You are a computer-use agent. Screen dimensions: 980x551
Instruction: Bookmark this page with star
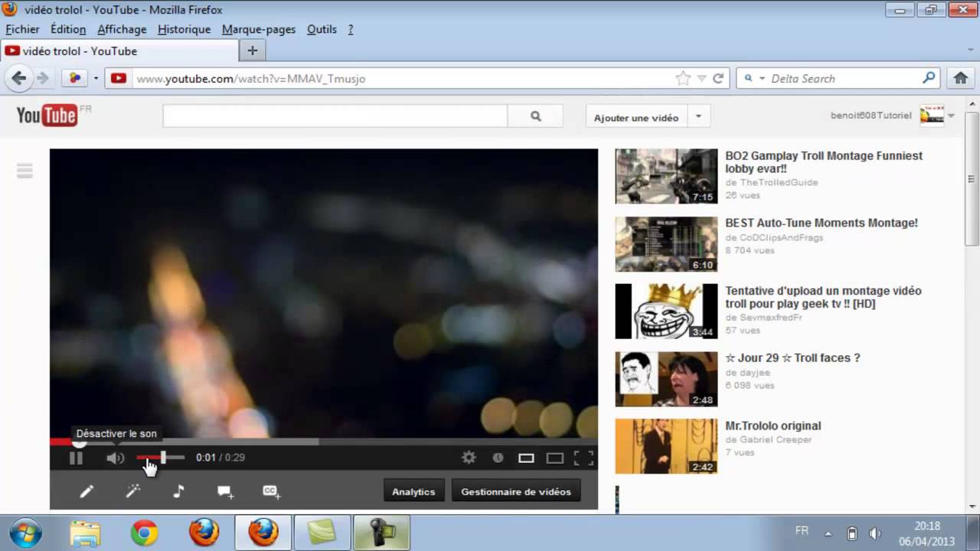(x=682, y=78)
